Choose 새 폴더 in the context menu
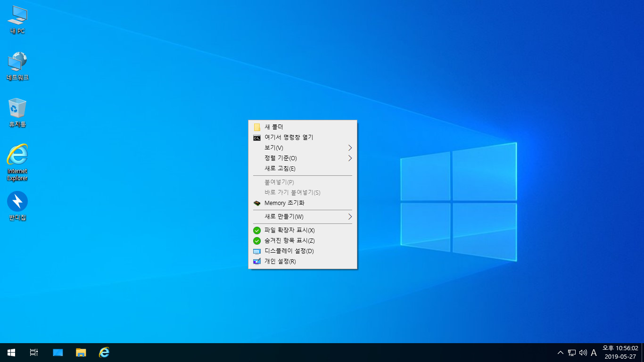 (303, 127)
